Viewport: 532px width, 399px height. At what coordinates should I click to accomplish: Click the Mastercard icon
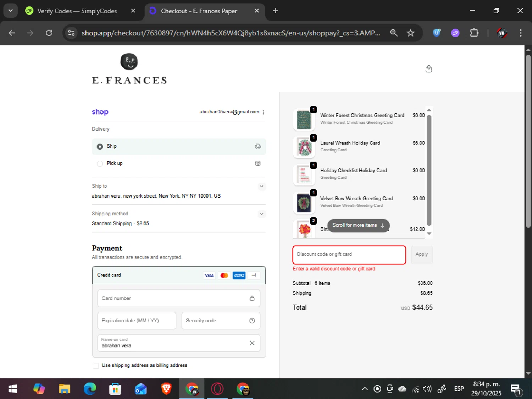(224, 275)
